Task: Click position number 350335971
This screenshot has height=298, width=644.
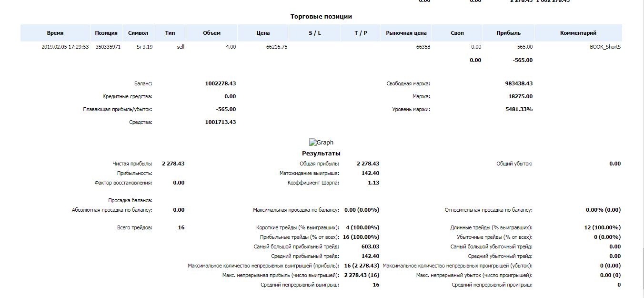Action: tap(108, 47)
